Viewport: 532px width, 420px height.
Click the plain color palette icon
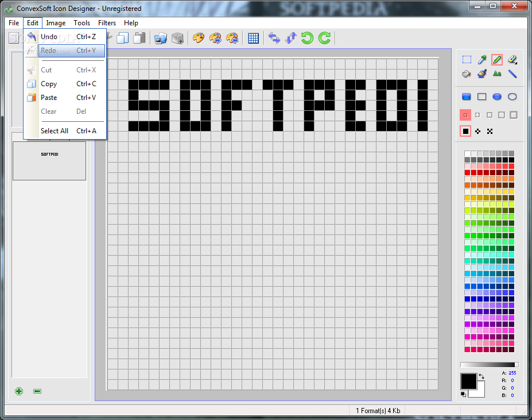[199, 38]
